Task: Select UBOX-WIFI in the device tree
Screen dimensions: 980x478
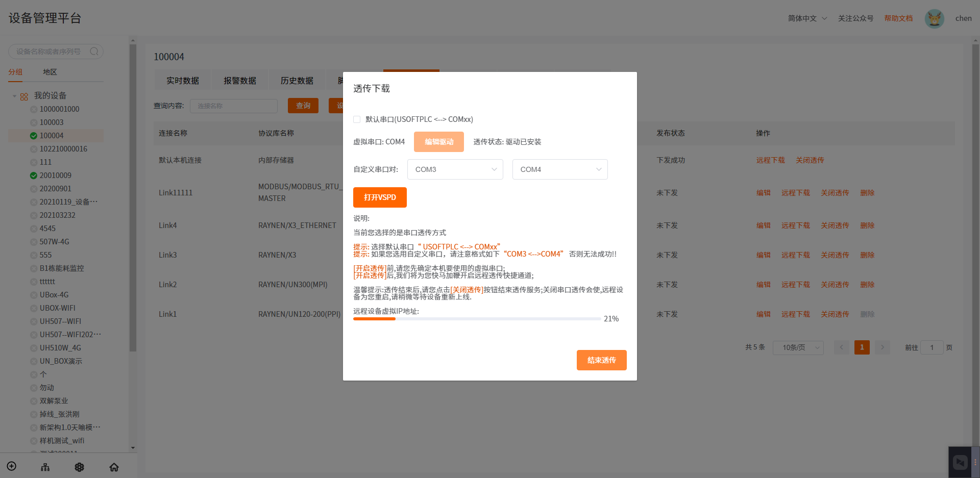Action: tap(57, 308)
